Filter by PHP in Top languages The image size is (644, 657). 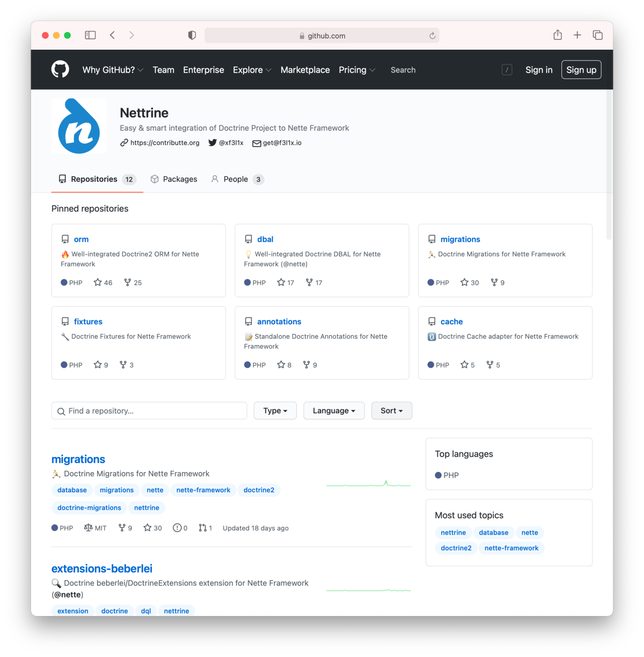pos(447,475)
